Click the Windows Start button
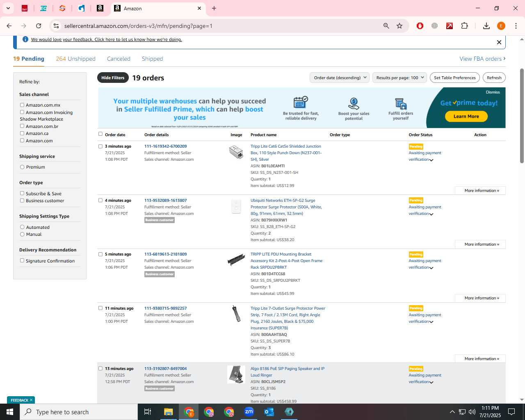The height and width of the screenshot is (420, 525). [x=10, y=412]
